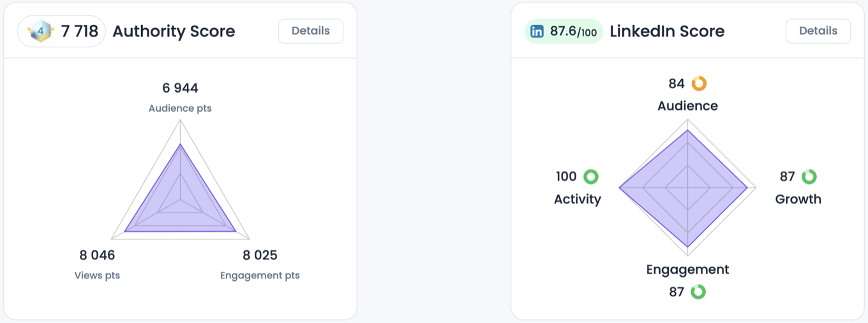Image resolution: width=868 pixels, height=323 pixels.
Task: Select the Growth label on LinkedIn chart
Action: coord(798,199)
